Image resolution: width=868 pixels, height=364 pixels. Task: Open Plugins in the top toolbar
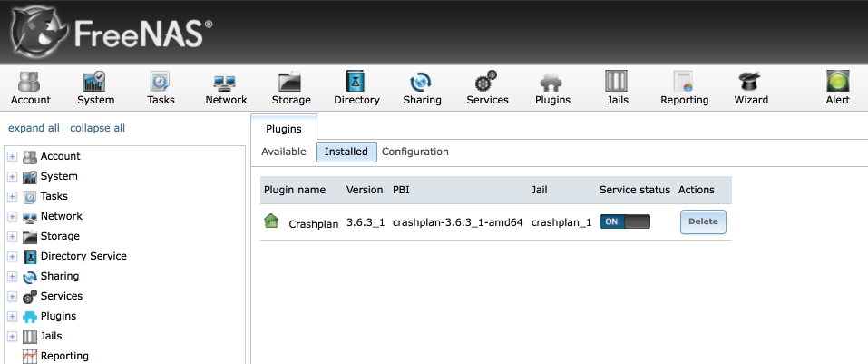pyautogui.click(x=552, y=89)
